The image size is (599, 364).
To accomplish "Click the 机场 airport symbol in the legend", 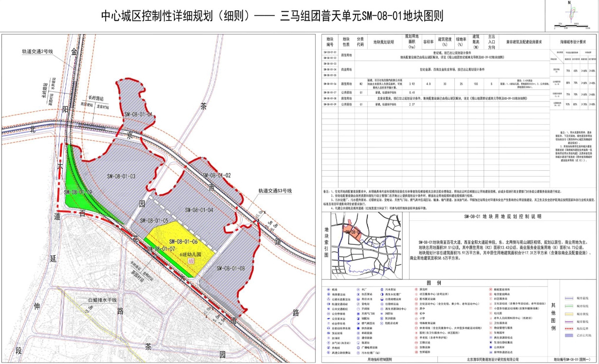I will pyautogui.click(x=328, y=290).
